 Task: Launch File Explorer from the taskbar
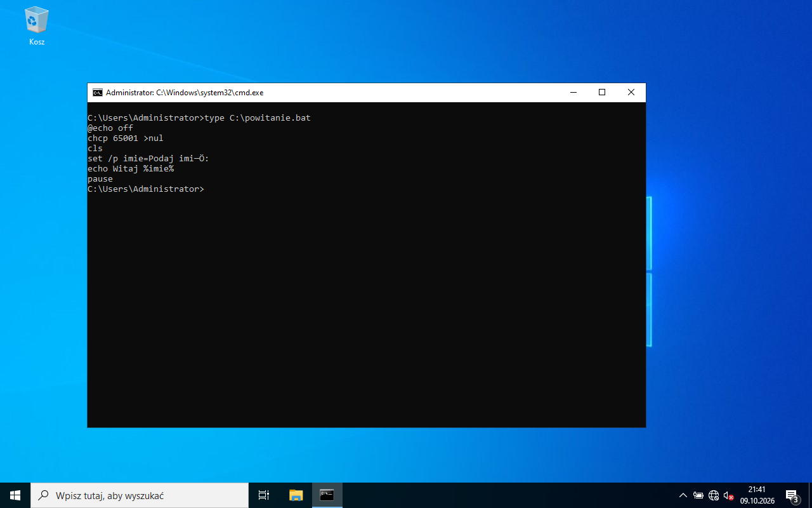click(x=296, y=495)
